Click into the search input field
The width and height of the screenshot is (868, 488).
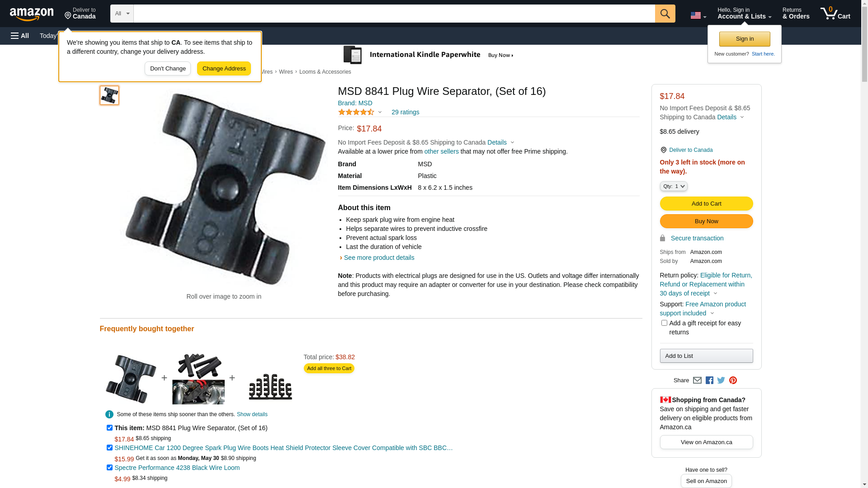394,14
